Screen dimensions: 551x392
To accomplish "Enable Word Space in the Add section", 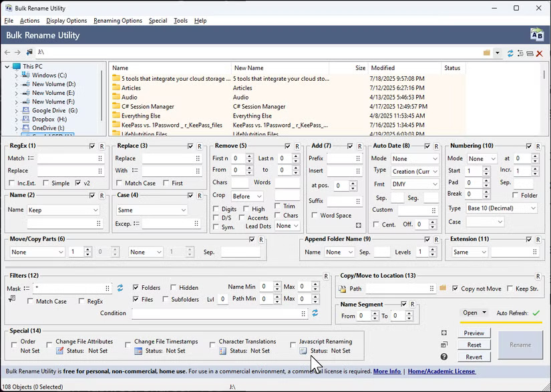I will click(x=313, y=214).
